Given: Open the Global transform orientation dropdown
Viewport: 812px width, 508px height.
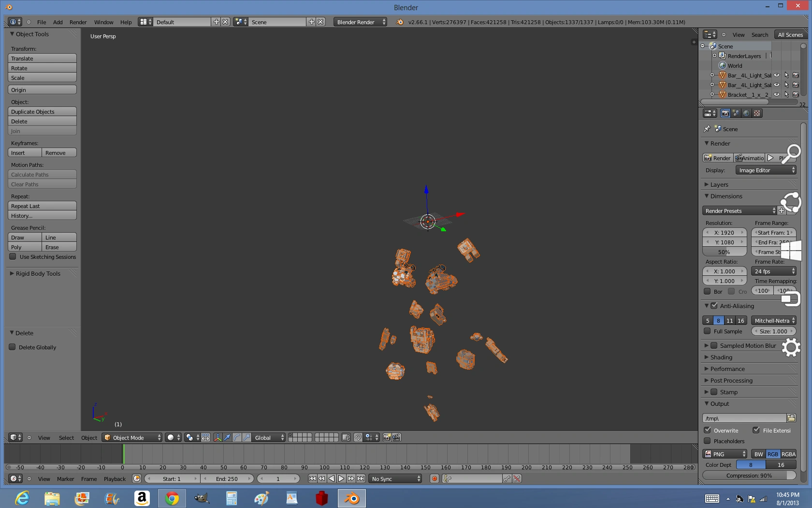Looking at the screenshot, I should pos(269,437).
